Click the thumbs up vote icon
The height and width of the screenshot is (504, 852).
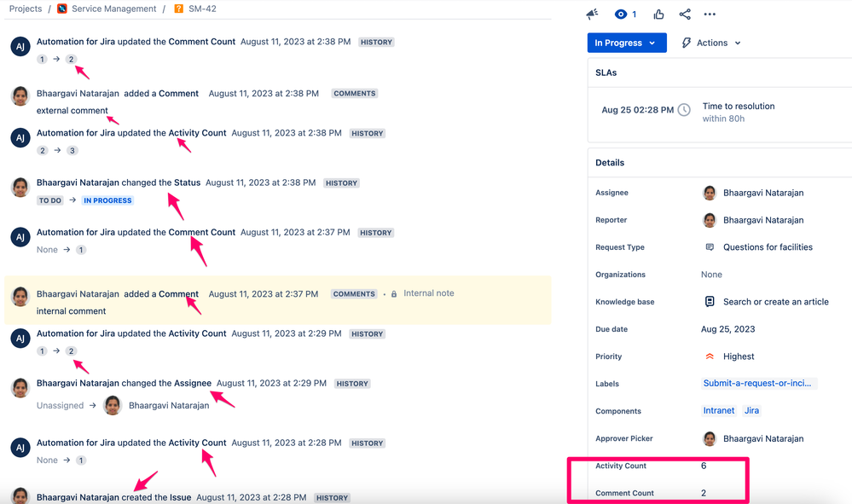(658, 14)
